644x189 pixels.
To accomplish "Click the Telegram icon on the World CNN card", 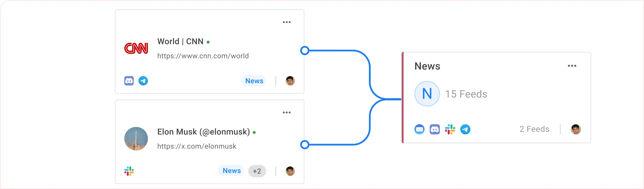I will point(143,80).
